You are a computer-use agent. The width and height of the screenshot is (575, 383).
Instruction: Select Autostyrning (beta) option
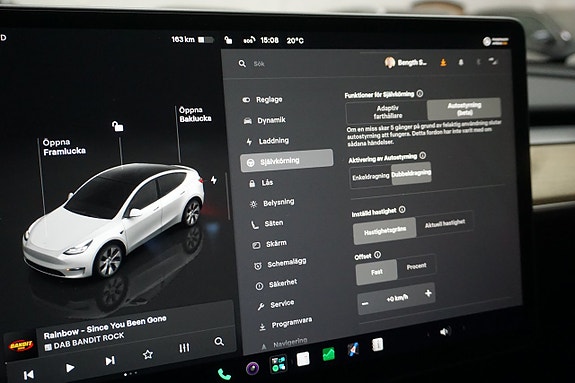pos(464,109)
